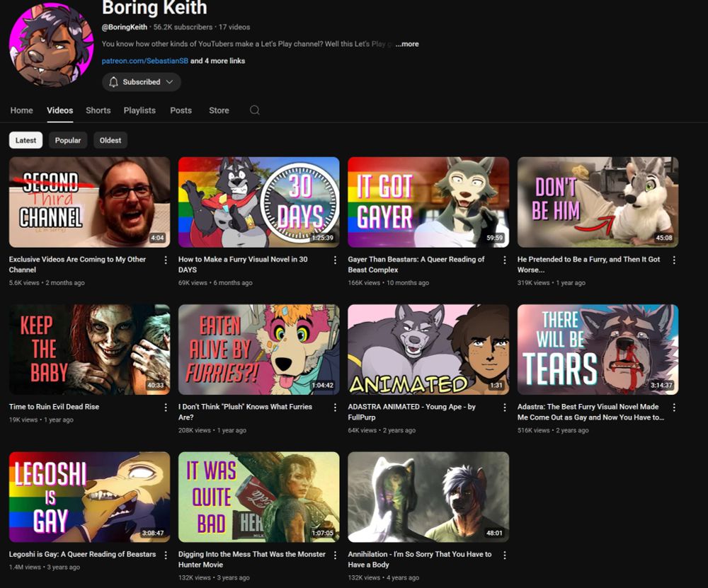Open options menu for 'Monster Hunter Movie' video
The image size is (708, 588).
pyautogui.click(x=335, y=555)
